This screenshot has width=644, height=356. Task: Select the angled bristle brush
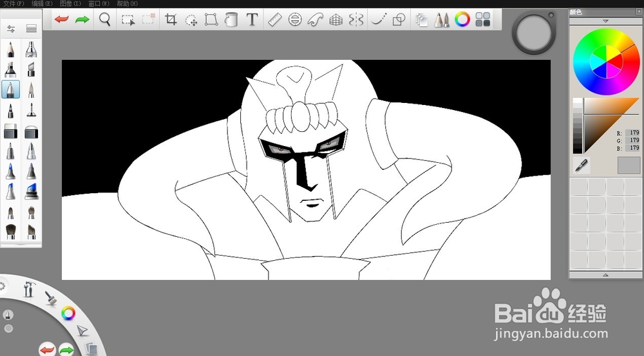[31, 232]
